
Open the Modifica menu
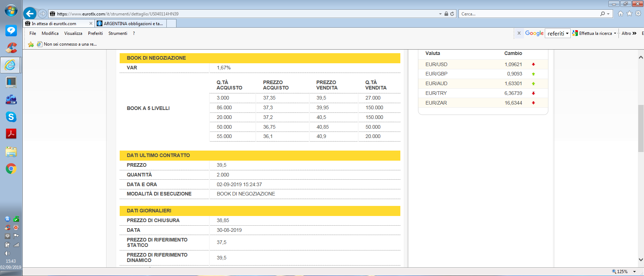tap(50, 33)
